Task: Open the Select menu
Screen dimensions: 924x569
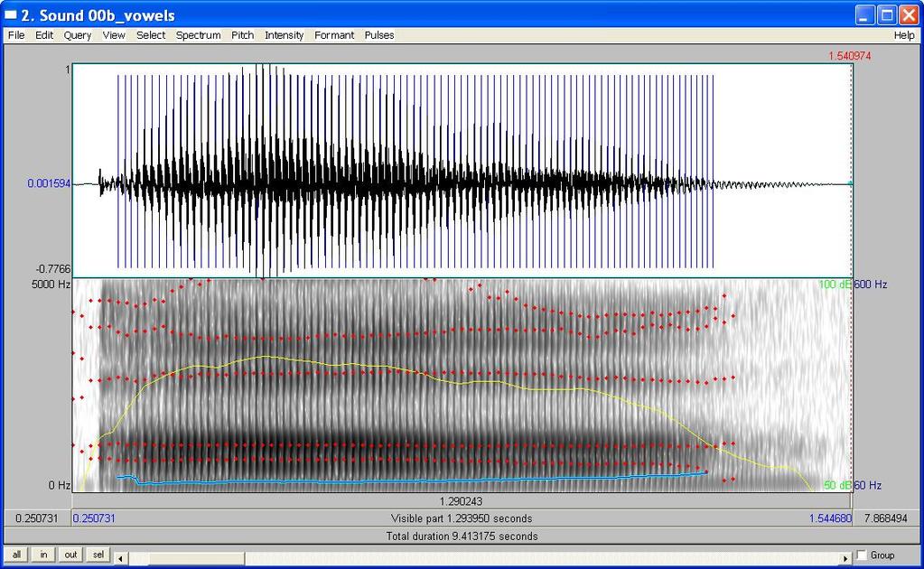Action: click(x=151, y=35)
